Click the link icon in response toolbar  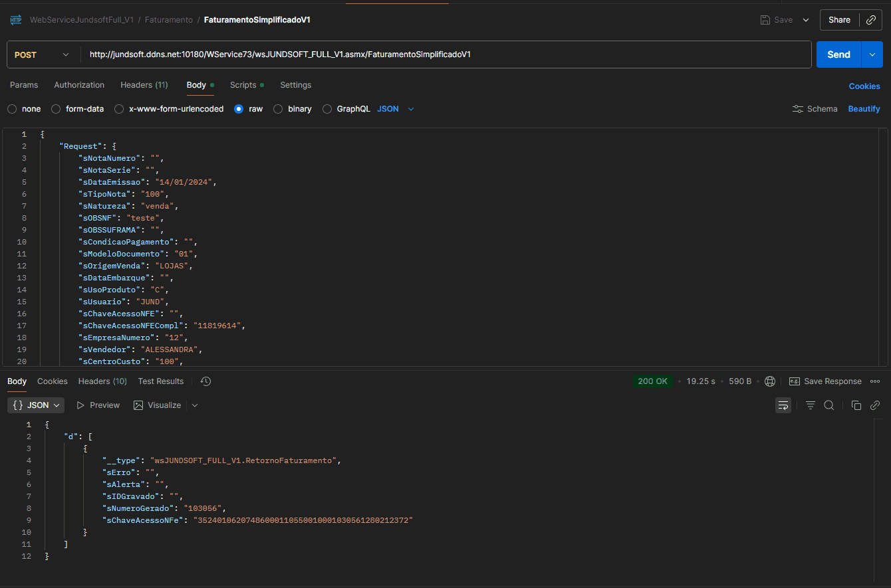click(875, 405)
